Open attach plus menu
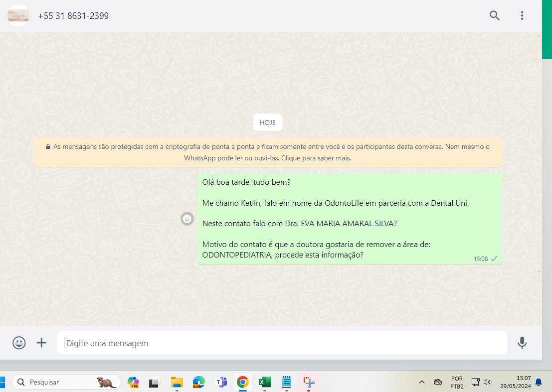552x392 pixels. (x=41, y=343)
